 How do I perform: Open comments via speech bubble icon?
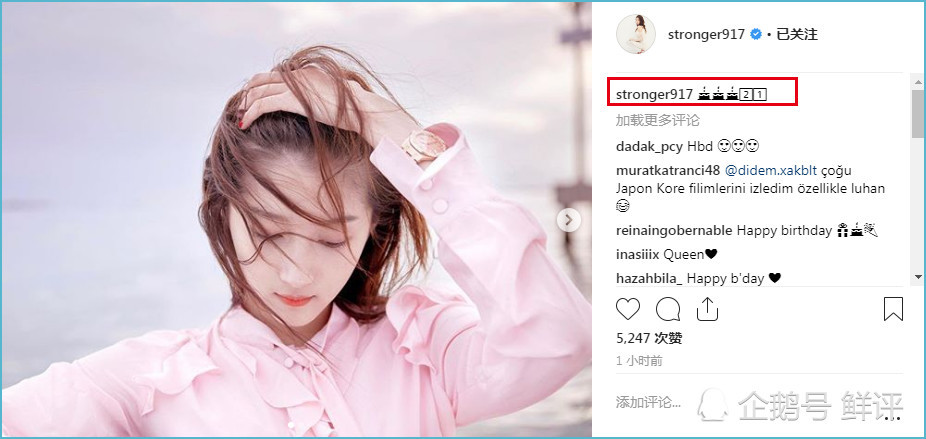(668, 309)
